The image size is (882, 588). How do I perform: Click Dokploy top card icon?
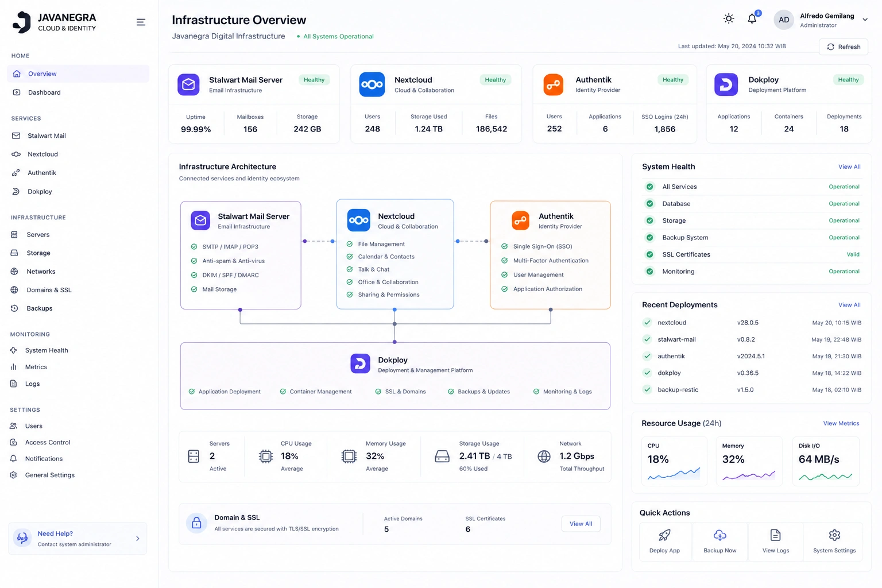(x=726, y=84)
